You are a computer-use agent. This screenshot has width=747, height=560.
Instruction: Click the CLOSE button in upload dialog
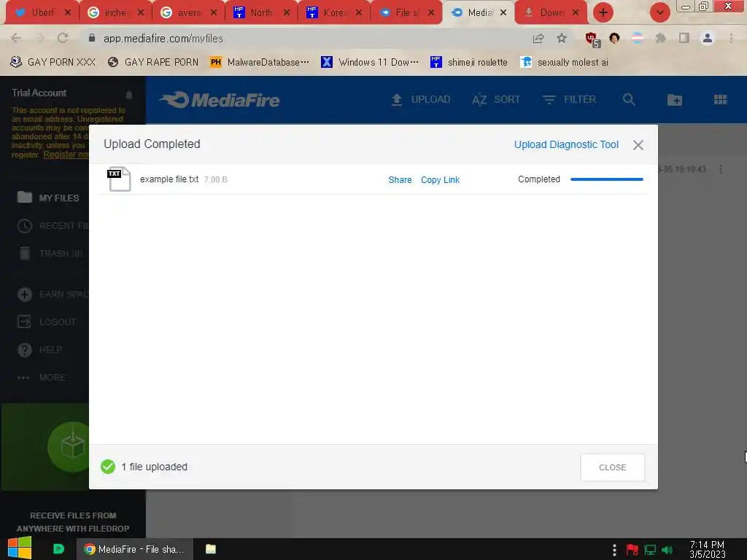coord(613,467)
